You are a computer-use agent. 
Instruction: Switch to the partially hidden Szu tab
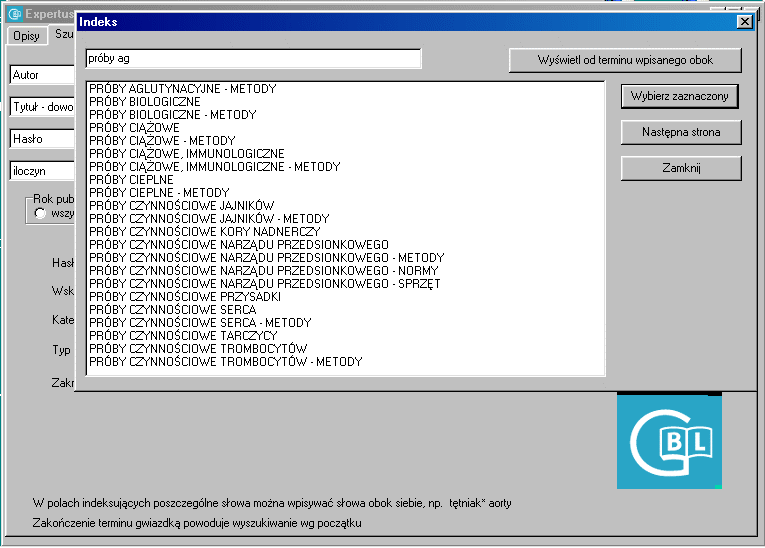click(64, 34)
